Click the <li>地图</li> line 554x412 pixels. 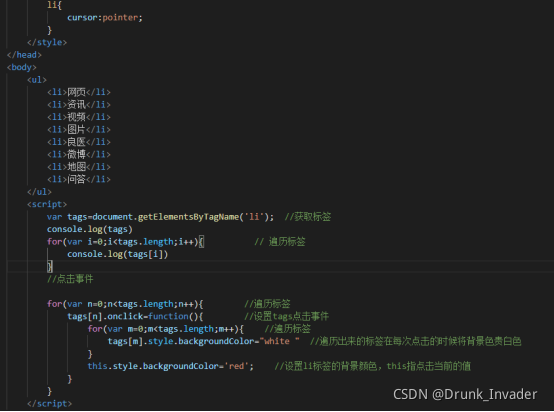[x=79, y=167]
